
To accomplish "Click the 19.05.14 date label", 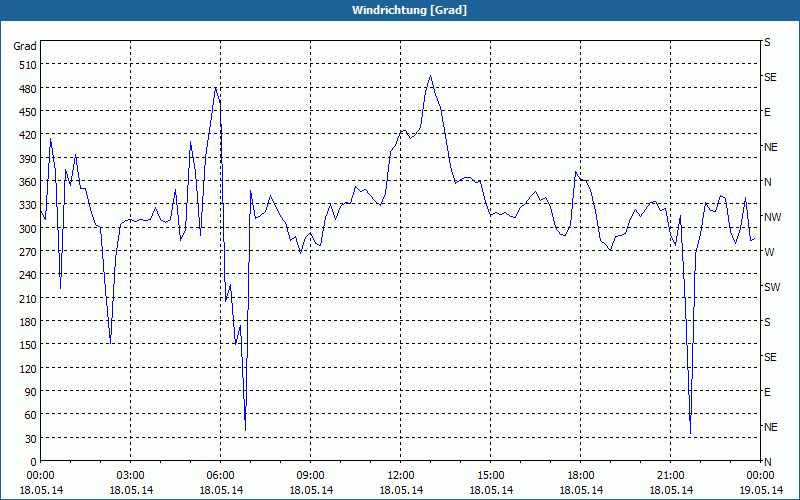I will (761, 490).
